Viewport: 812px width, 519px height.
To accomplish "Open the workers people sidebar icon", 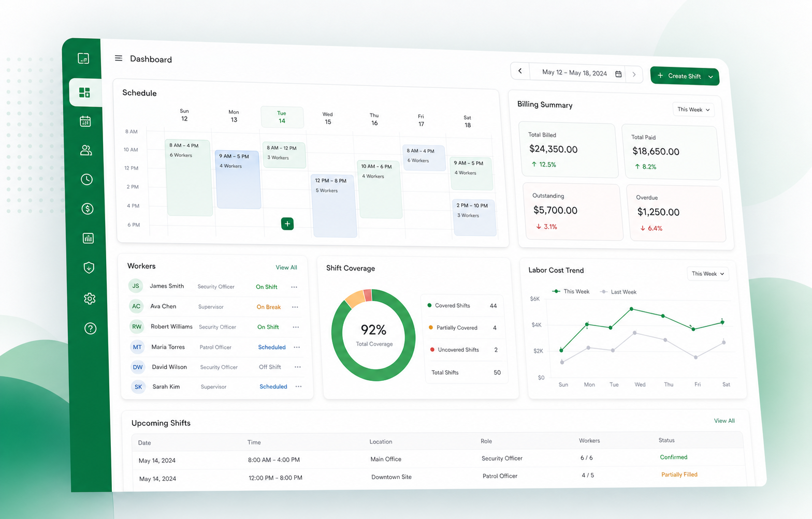I will 86,150.
